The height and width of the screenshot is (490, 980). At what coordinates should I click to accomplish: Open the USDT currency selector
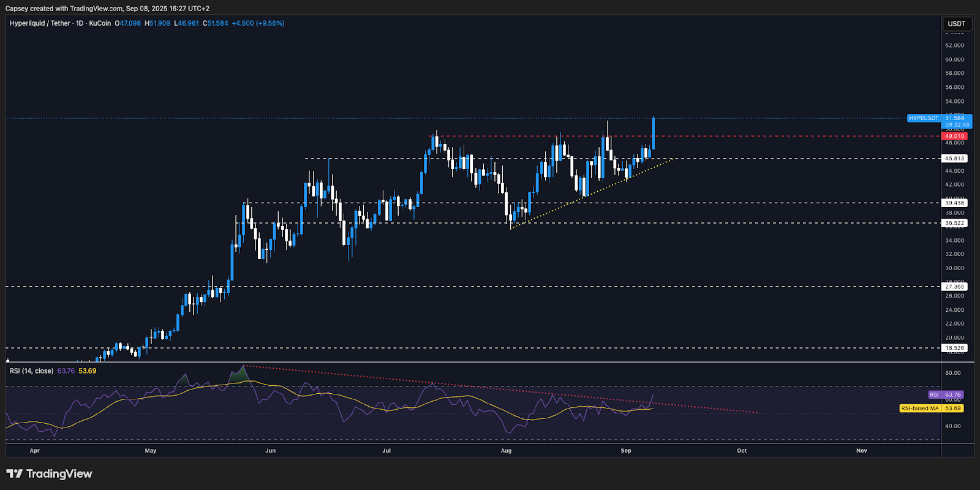[x=956, y=24]
